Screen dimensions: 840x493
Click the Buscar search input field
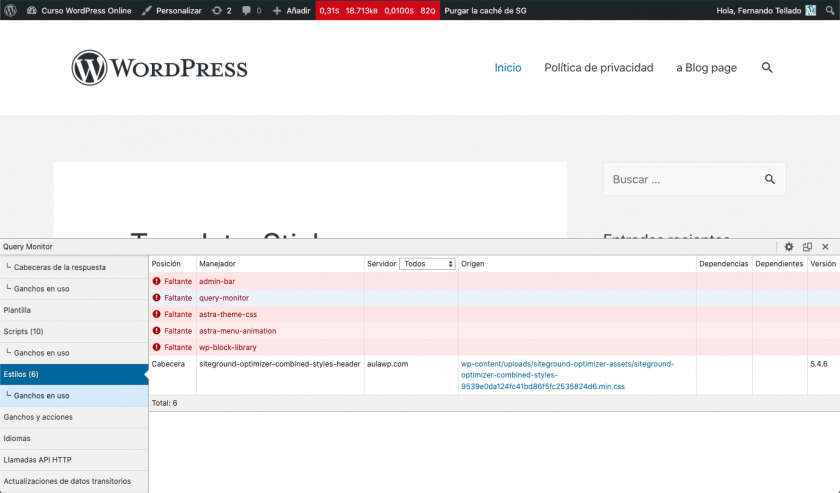tap(680, 179)
